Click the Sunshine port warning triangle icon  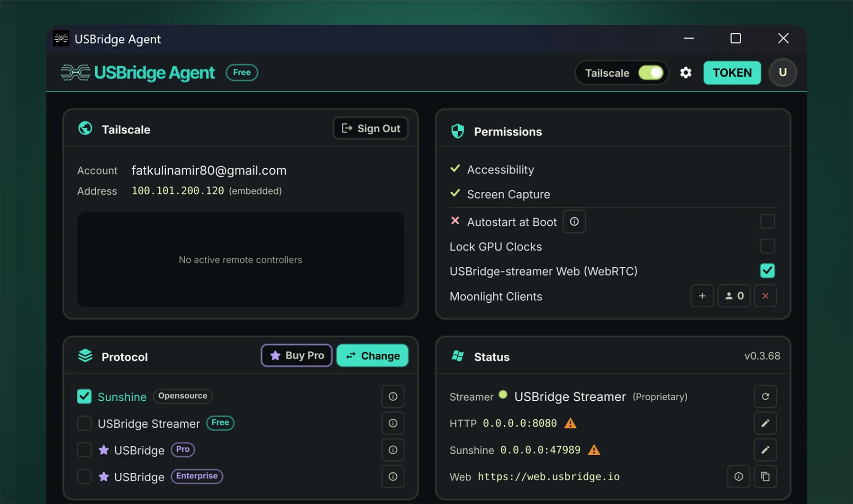[594, 450]
